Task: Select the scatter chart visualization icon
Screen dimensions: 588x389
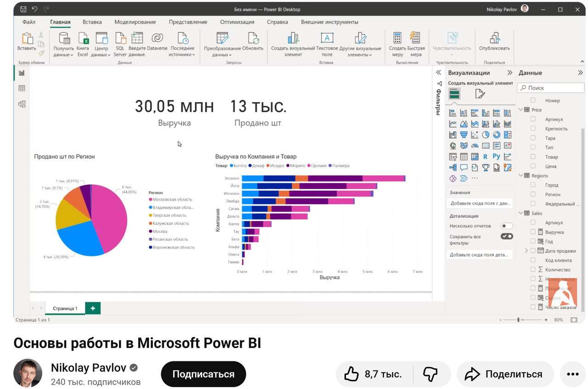Action: click(475, 135)
